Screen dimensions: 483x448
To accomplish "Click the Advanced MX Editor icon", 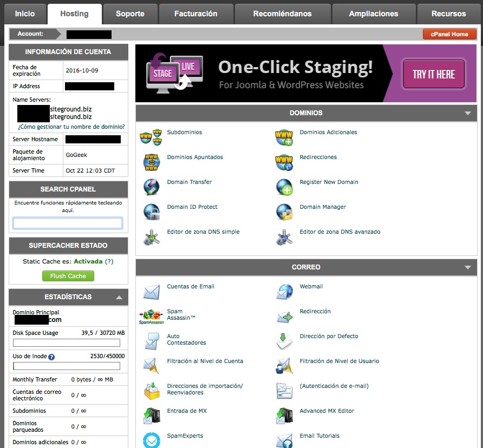I will pos(284,416).
